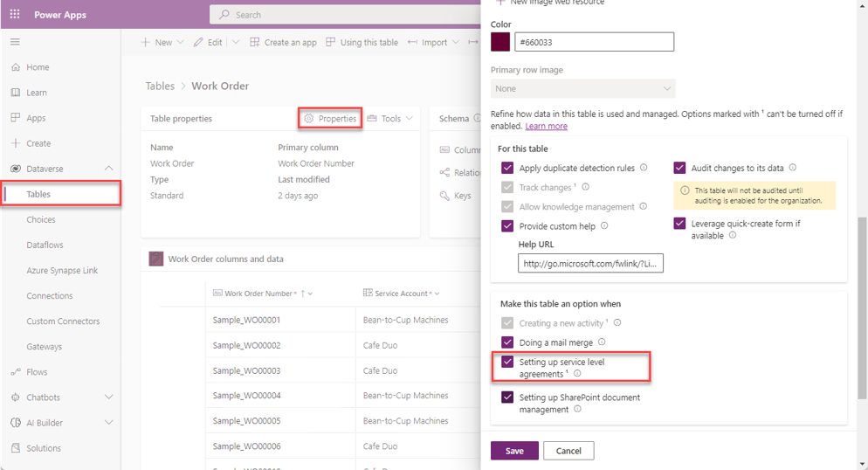The height and width of the screenshot is (470, 868).
Task: Uncheck Setting up SharePoint document management
Action: click(507, 397)
